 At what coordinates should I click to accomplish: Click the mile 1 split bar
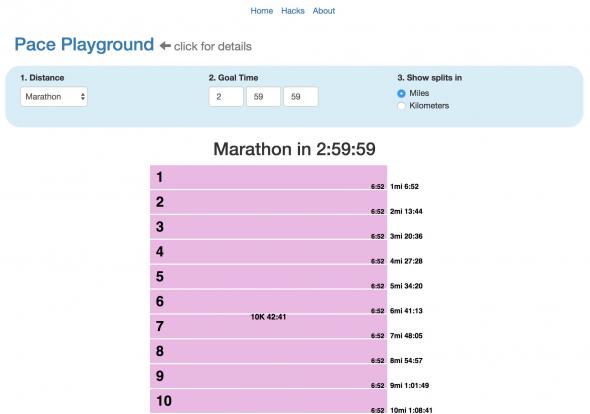(268, 177)
